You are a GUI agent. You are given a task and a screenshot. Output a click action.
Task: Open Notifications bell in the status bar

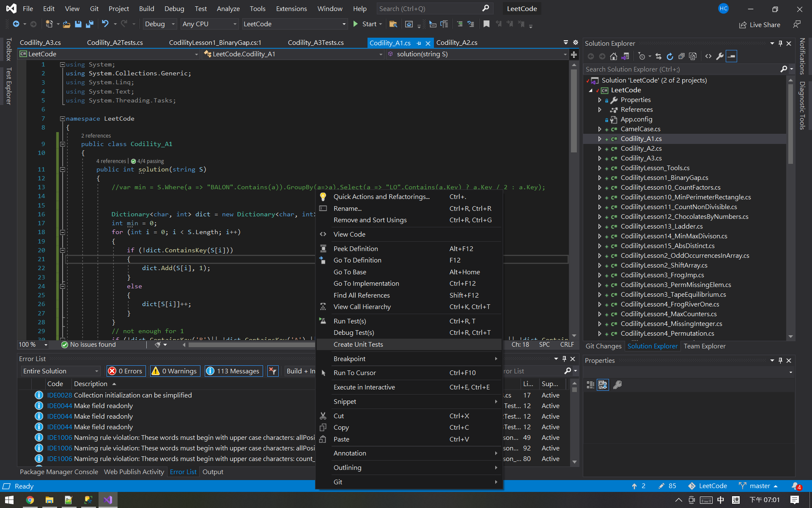tap(796, 486)
